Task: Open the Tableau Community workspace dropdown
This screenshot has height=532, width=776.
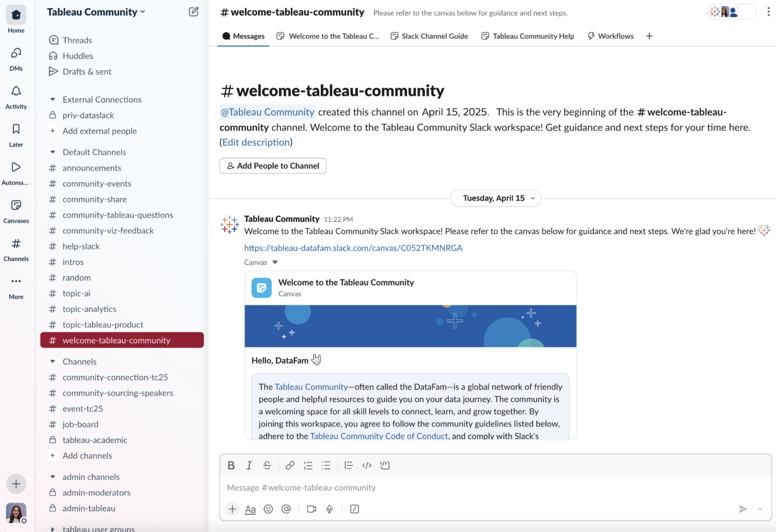Action: pos(96,12)
